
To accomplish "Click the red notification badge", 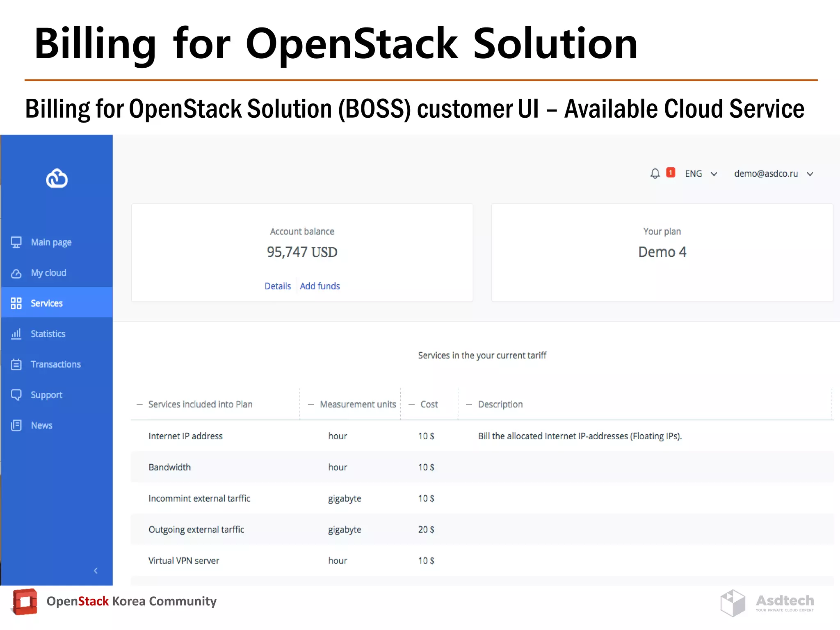I will [x=671, y=172].
